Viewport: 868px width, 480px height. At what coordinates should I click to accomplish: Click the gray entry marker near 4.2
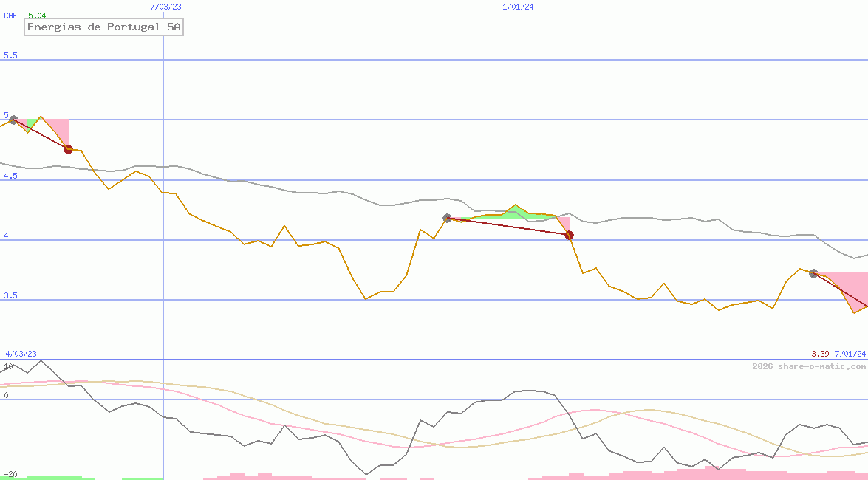pos(447,218)
